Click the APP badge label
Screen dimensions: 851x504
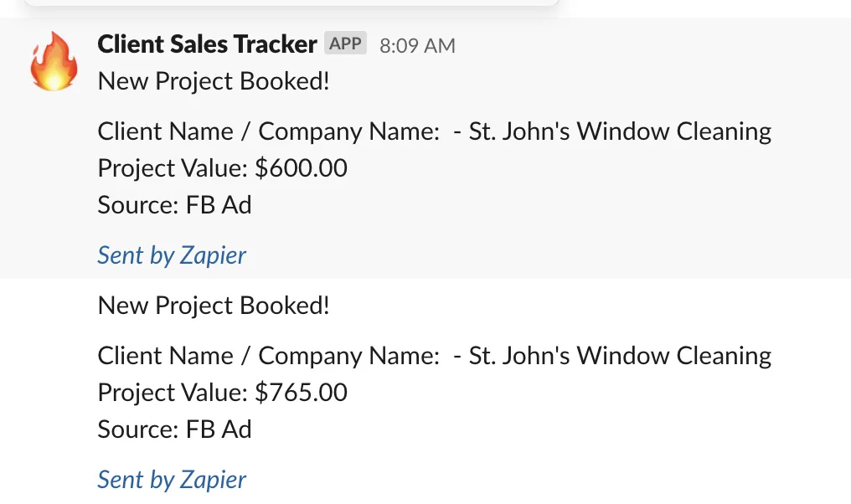[345, 43]
